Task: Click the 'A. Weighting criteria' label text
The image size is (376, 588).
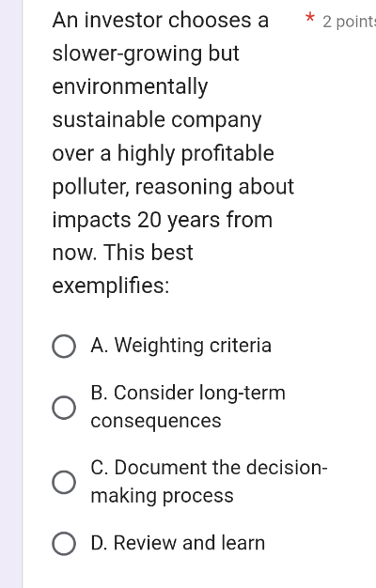Action: click(180, 345)
